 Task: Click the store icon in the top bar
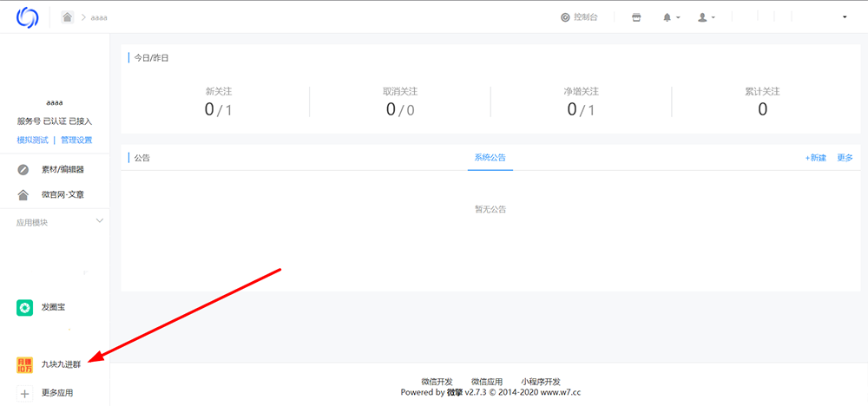tap(636, 17)
